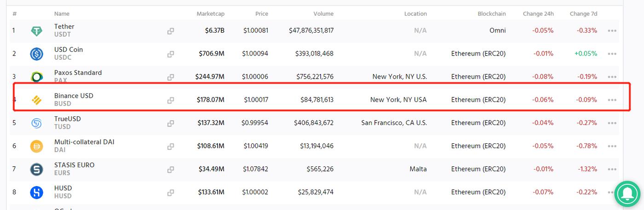This screenshot has width=644, height=210.
Task: Click the Binance USD logo icon
Action: pos(36,100)
